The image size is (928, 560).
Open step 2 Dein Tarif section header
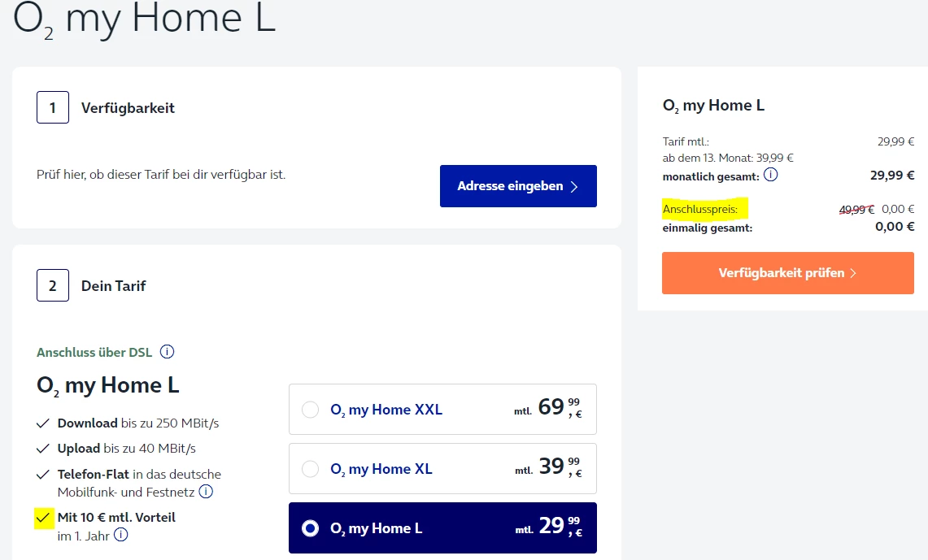click(x=113, y=286)
